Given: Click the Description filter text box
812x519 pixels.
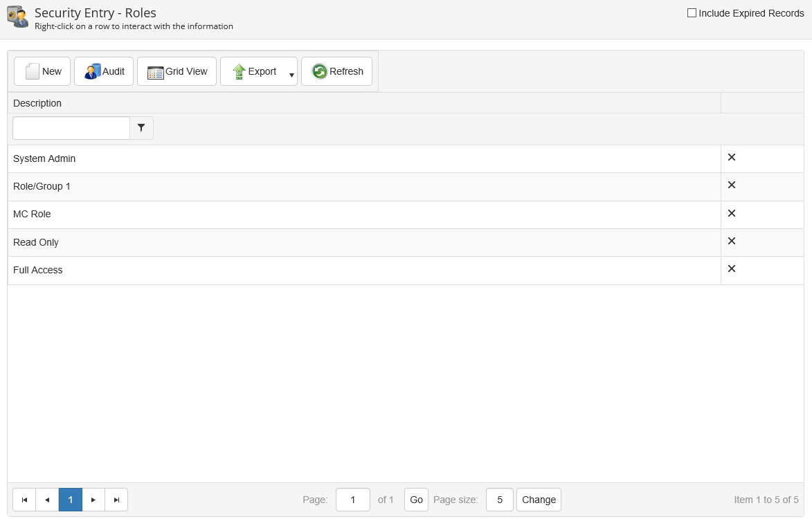Looking at the screenshot, I should click(71, 128).
